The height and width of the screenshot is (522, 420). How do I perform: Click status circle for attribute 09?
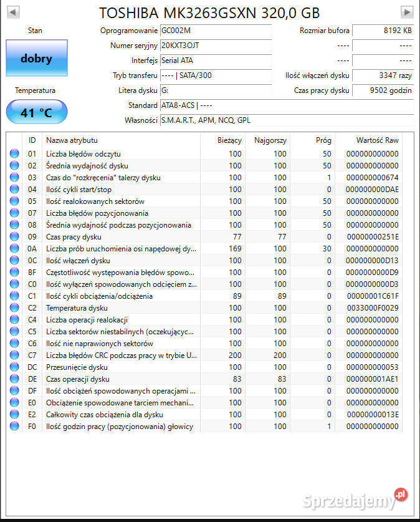tap(14, 236)
